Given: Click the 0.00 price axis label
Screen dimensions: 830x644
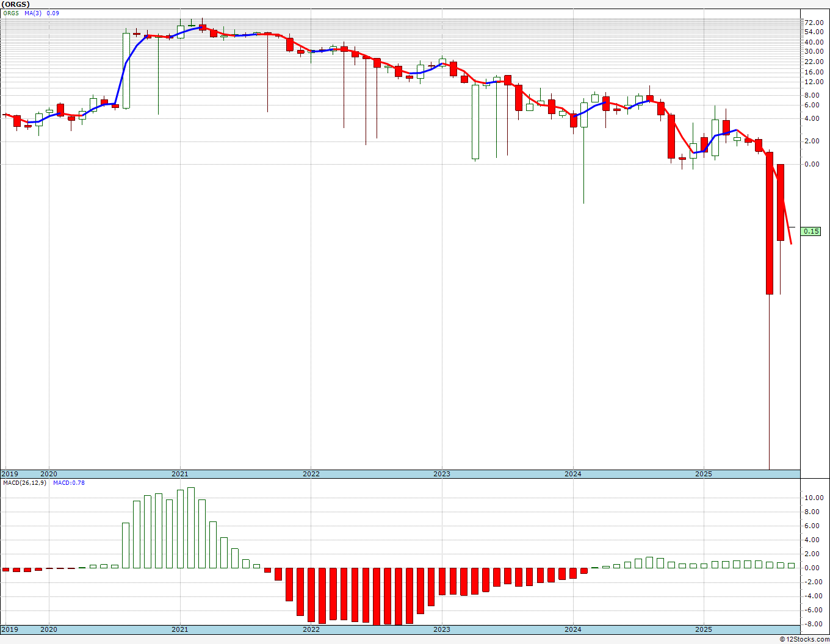Looking at the screenshot, I should [813, 164].
